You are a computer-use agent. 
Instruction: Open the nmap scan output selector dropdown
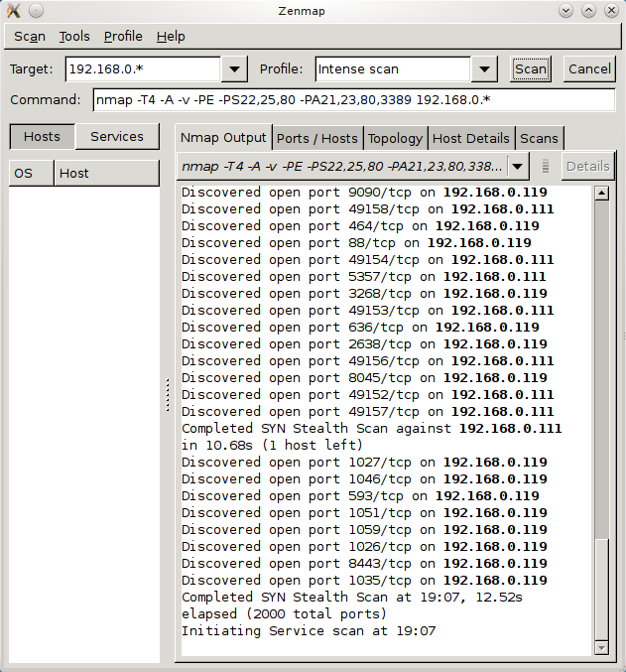[x=519, y=167]
